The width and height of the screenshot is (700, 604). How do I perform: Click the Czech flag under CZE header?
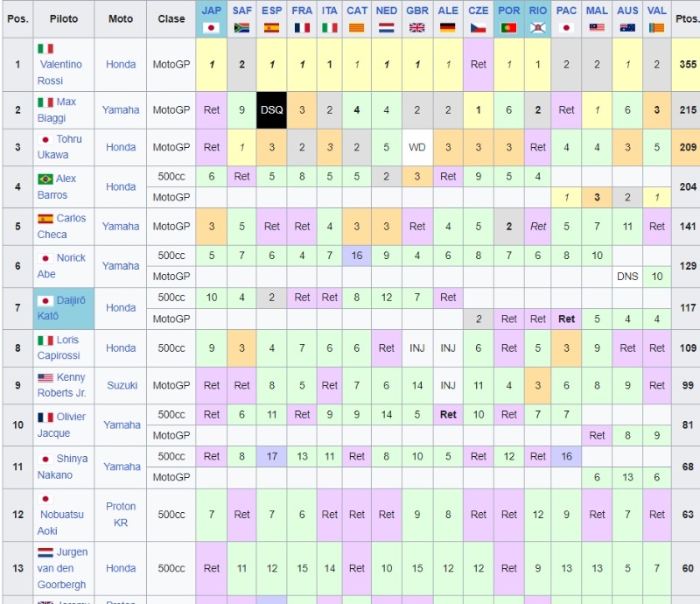(478, 28)
